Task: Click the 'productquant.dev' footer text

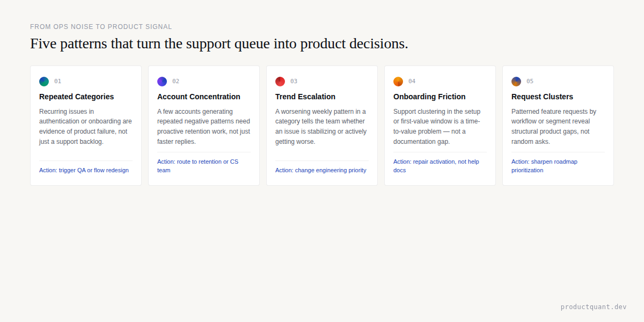Action: pos(594,307)
